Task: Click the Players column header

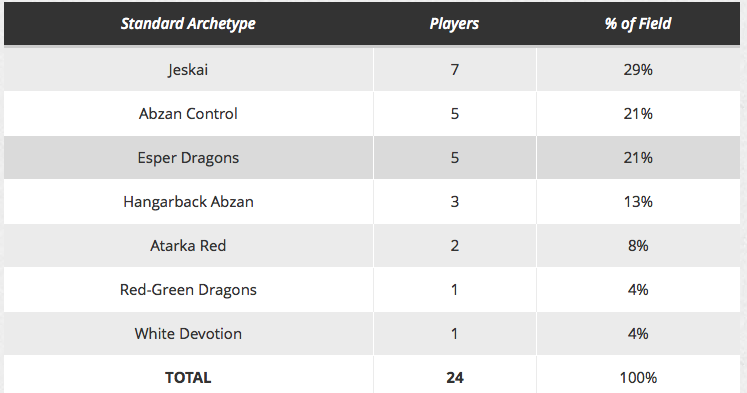Action: pyautogui.click(x=454, y=23)
